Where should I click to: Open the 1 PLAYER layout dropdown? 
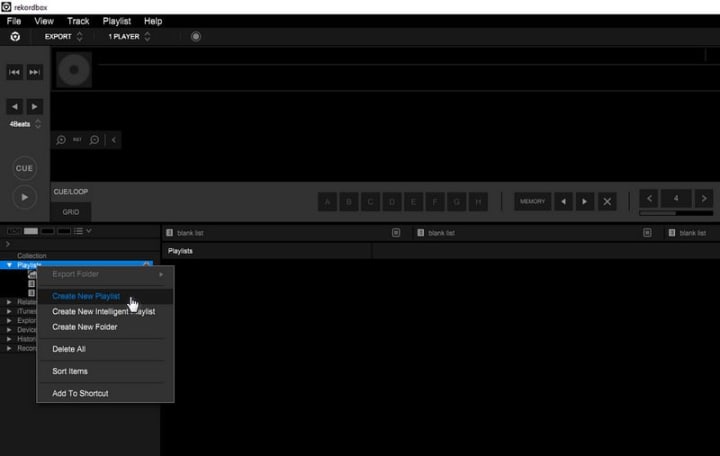pyautogui.click(x=129, y=37)
